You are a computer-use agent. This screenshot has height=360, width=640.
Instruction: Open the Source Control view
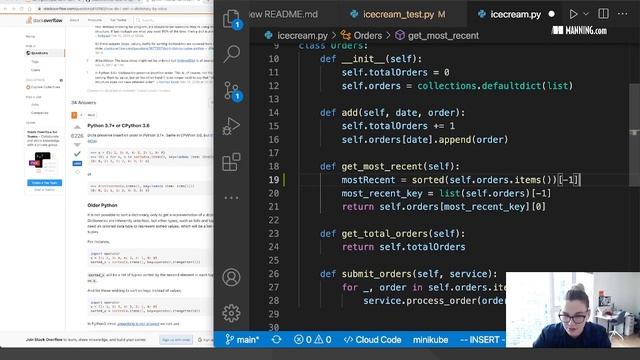(232, 91)
